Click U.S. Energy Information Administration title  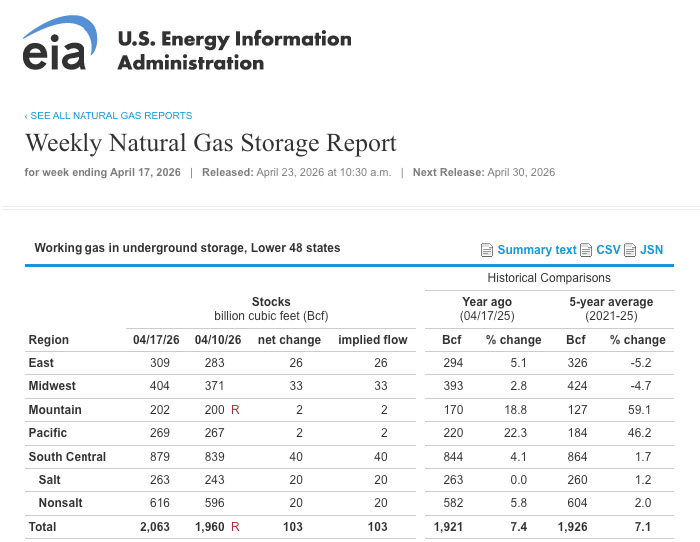coord(234,51)
